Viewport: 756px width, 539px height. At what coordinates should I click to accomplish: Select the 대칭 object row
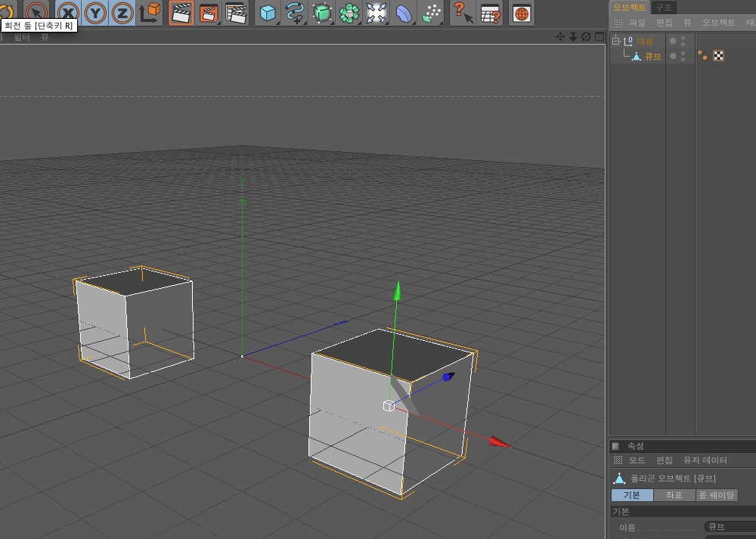click(644, 42)
